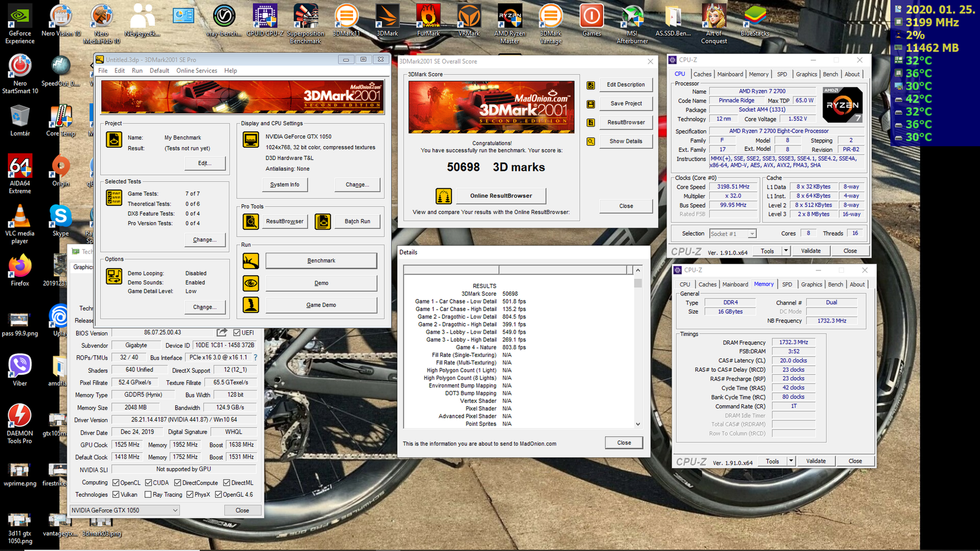Click the Online ResultBrowser icon in score window
The height and width of the screenshot is (551, 980).
coord(444,195)
